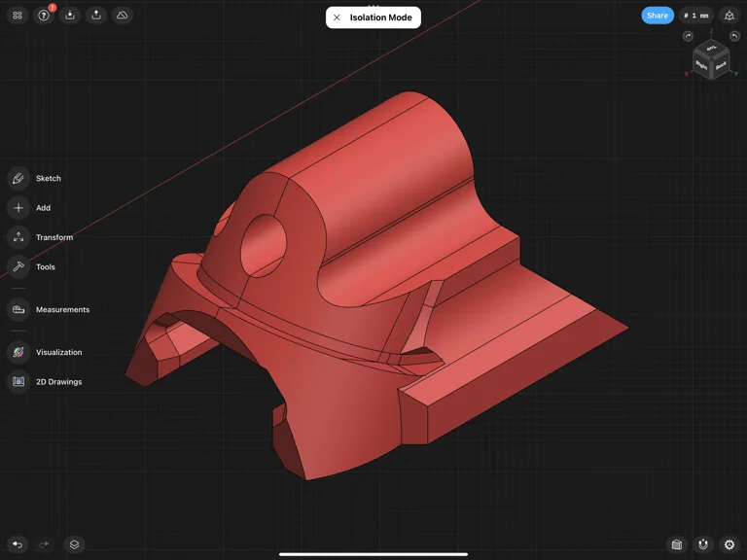Toggle the snapping magnet icon

703,544
